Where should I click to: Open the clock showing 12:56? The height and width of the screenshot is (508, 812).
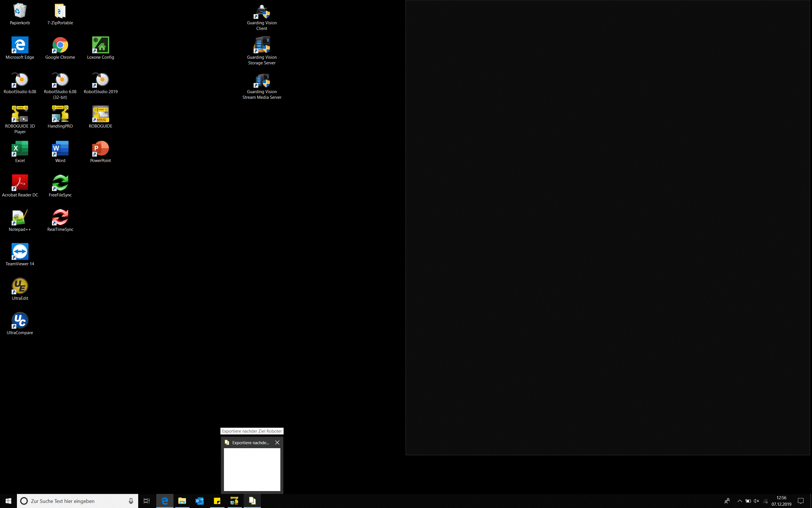(x=782, y=501)
